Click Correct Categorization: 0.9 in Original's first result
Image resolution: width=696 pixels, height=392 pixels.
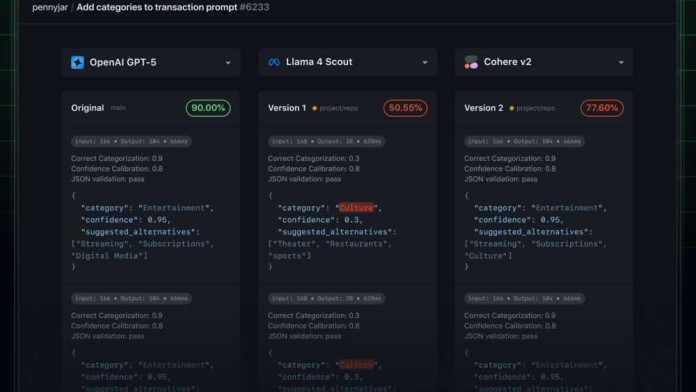(x=117, y=158)
